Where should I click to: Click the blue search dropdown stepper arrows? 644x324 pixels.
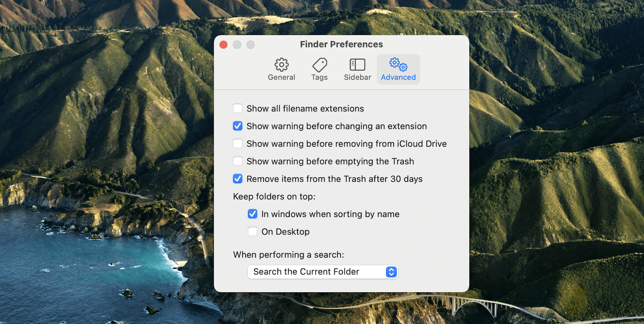pyautogui.click(x=391, y=272)
